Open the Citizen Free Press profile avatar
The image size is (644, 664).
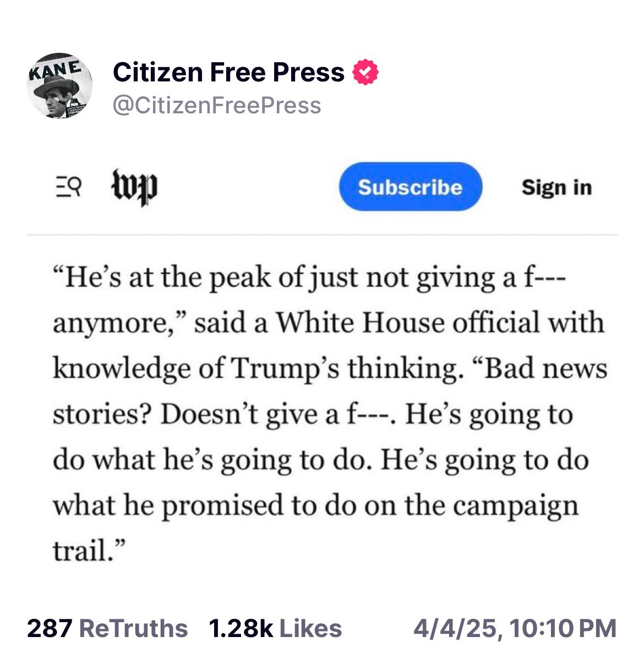pyautogui.click(x=59, y=86)
